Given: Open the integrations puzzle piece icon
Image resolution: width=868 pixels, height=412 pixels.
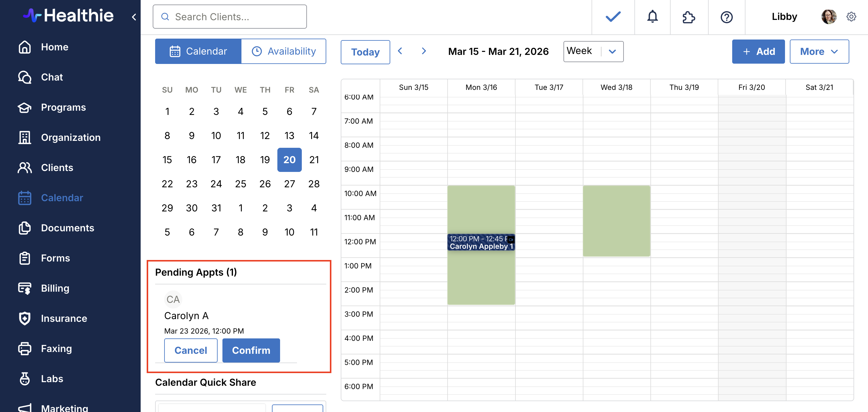Looking at the screenshot, I should (688, 17).
